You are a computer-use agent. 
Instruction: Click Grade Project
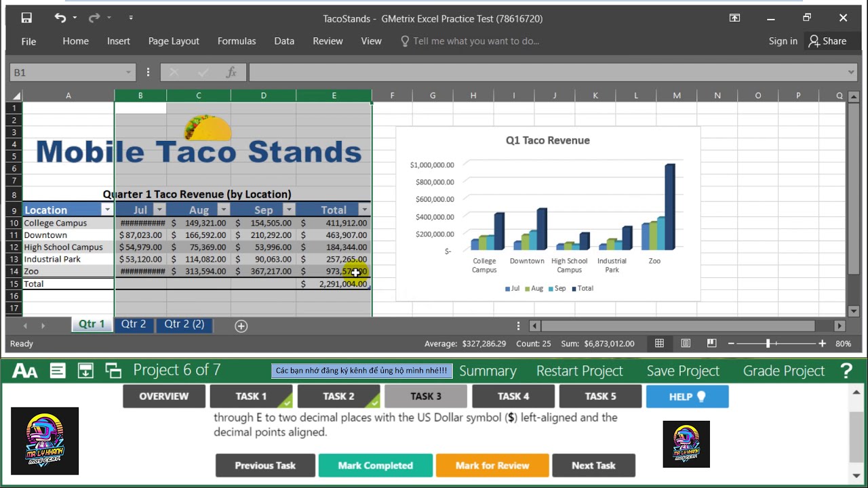[x=784, y=371]
